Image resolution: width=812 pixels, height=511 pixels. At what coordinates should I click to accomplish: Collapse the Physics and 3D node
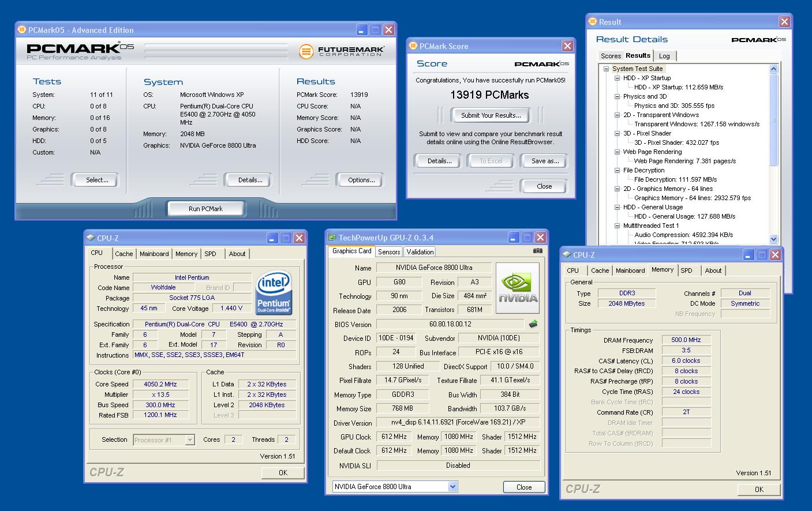click(617, 96)
